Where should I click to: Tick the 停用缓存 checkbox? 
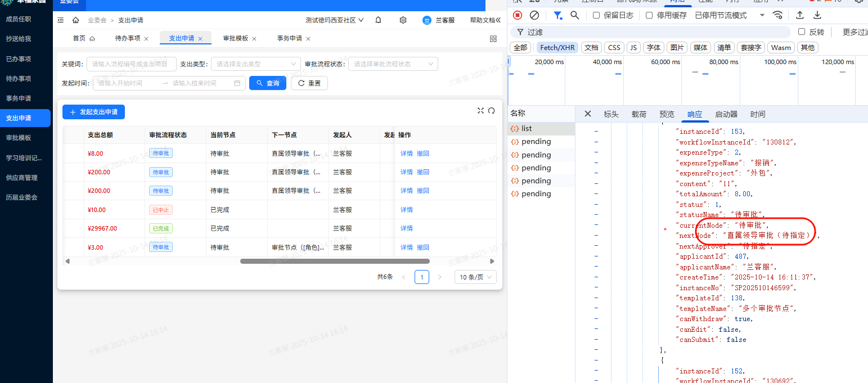pyautogui.click(x=649, y=15)
